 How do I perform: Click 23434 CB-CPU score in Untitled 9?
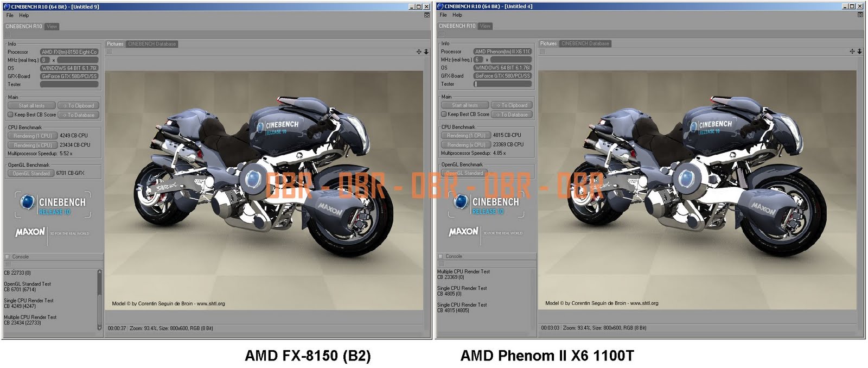coord(75,145)
